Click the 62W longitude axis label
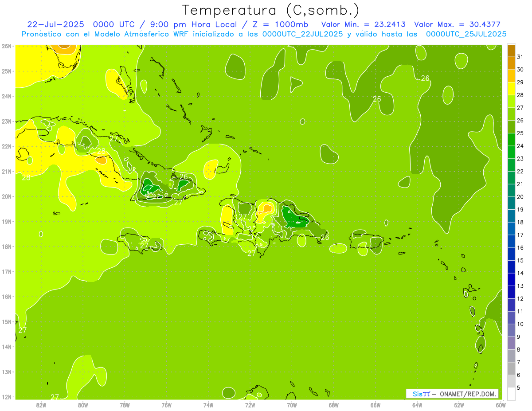Screen dimensions: 532x411 coord(459,405)
